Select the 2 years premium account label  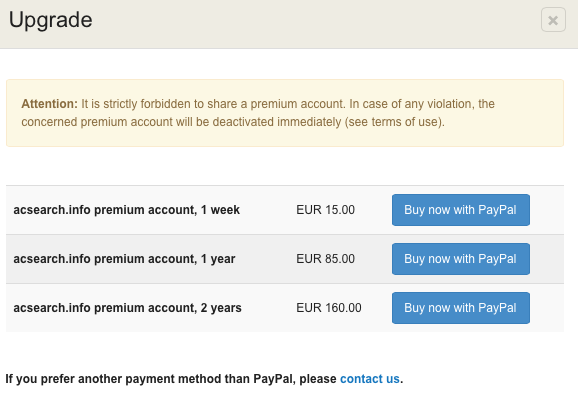tap(128, 308)
